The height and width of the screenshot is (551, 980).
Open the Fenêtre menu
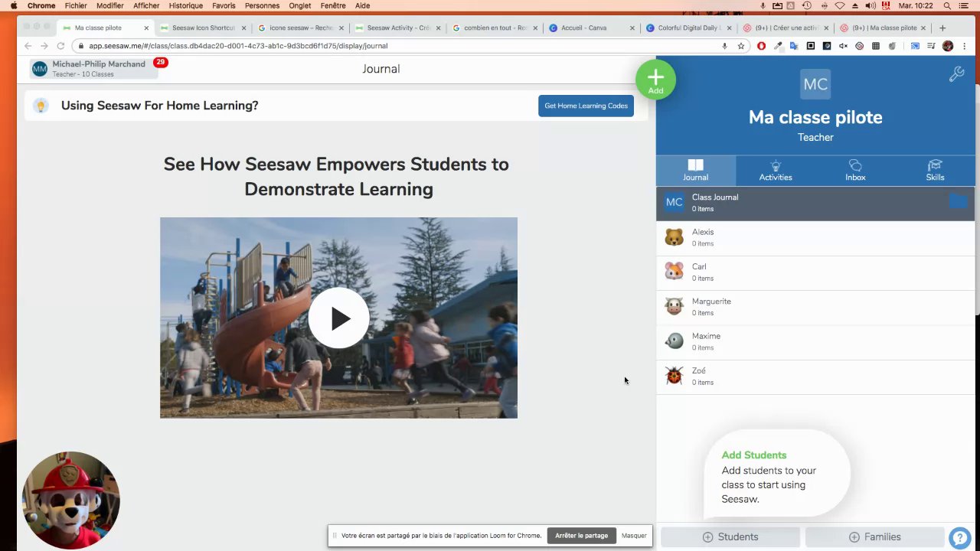point(333,5)
